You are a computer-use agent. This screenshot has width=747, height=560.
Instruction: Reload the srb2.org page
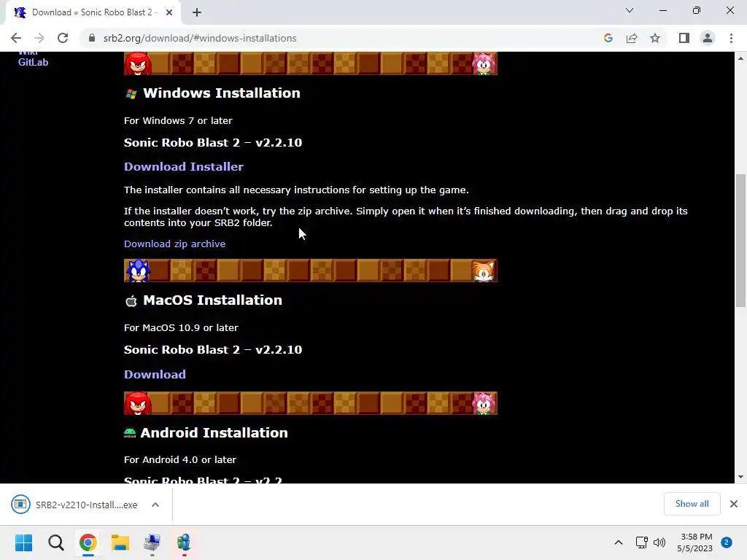[63, 38]
